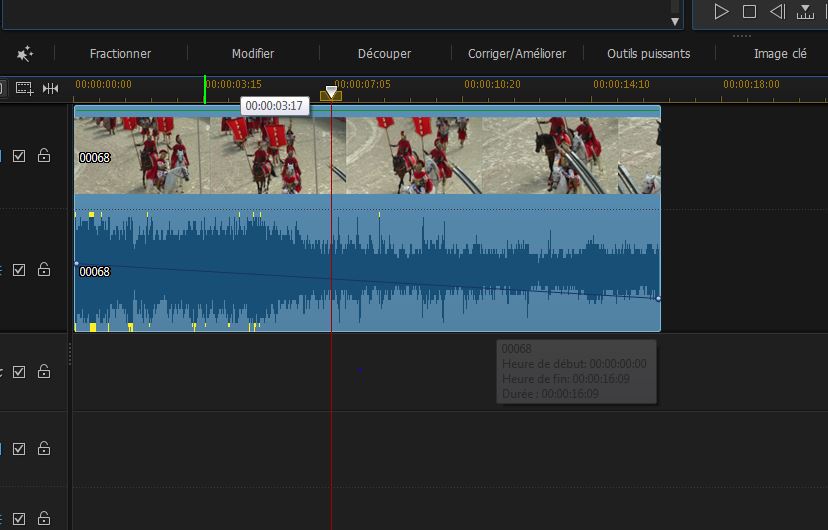Open the Outils puissants menu
Image resolution: width=828 pixels, height=530 pixels.
click(x=648, y=54)
